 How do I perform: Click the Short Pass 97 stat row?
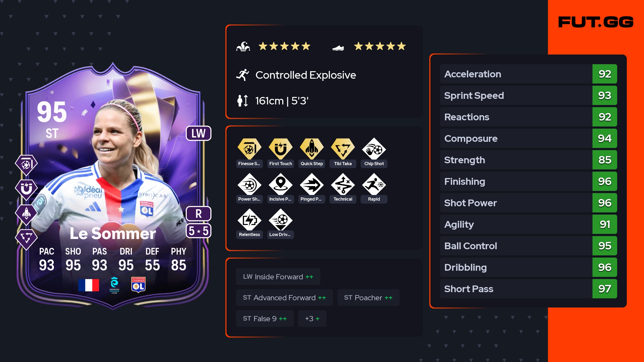528,289
